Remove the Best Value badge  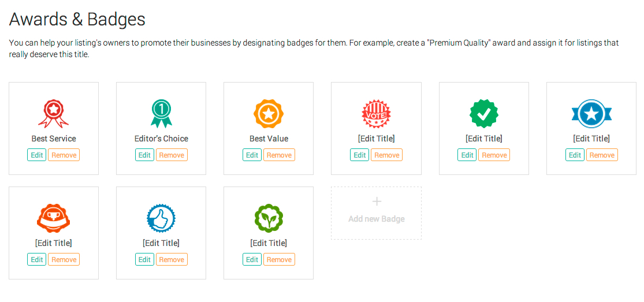coord(279,155)
